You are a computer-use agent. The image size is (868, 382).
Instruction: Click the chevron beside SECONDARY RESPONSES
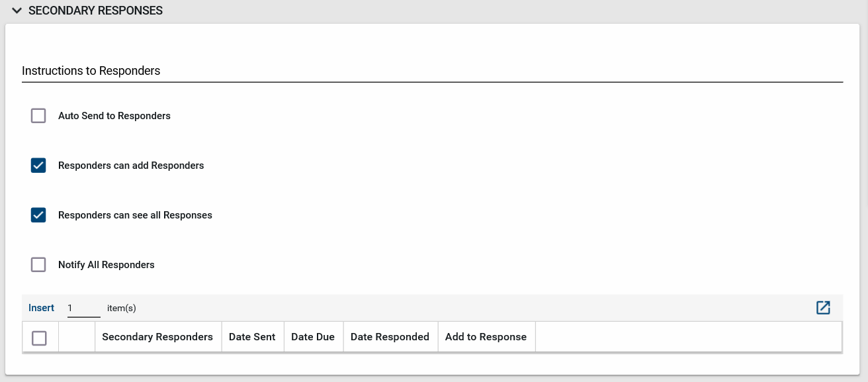[x=16, y=10]
